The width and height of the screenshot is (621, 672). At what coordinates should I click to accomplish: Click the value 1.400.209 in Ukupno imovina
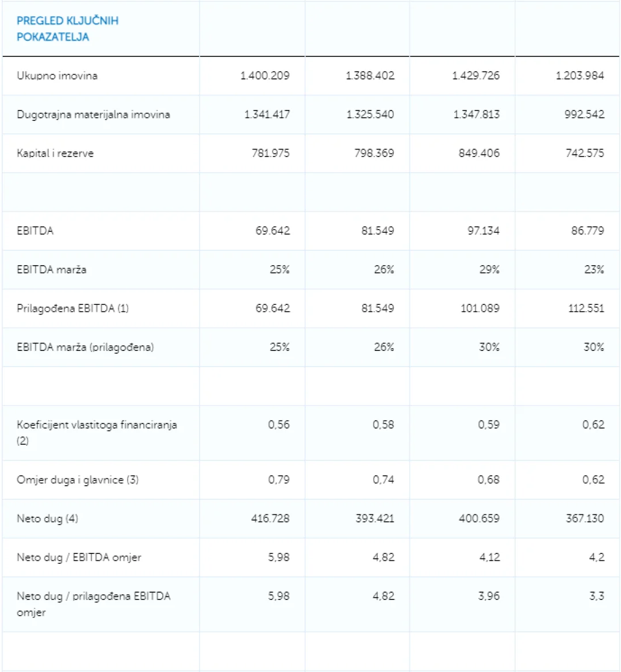coord(264,76)
